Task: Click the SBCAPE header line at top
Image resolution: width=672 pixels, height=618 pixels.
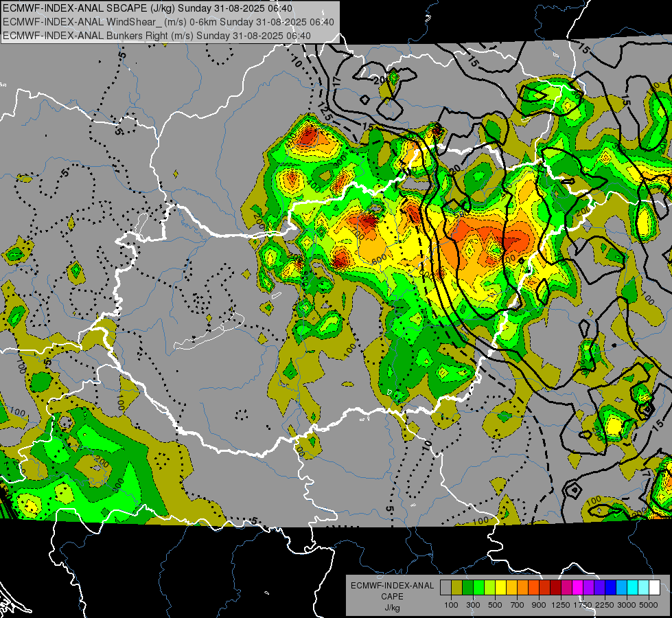Action: coord(148,8)
